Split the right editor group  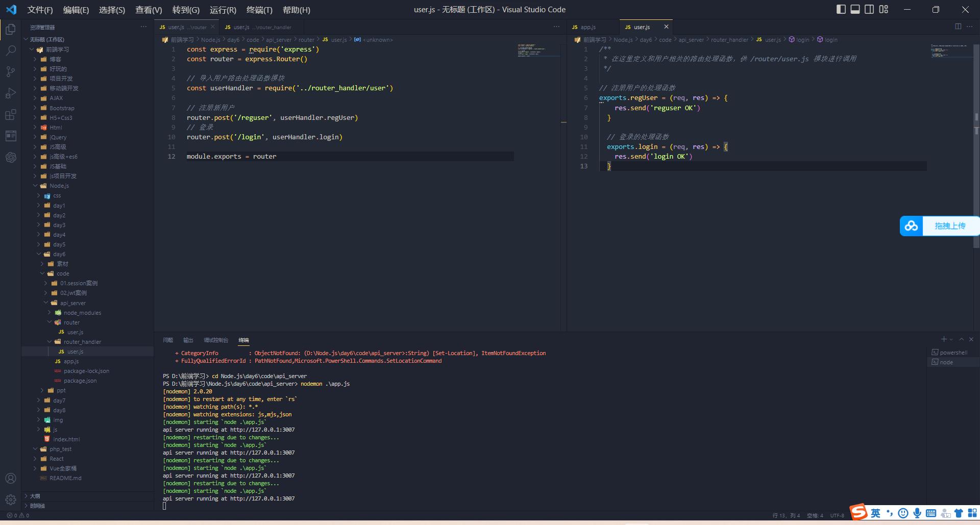tap(958, 27)
